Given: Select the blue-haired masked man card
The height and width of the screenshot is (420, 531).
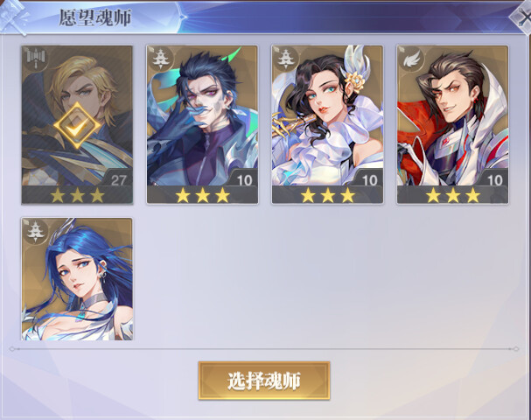Looking at the screenshot, I should (x=202, y=124).
